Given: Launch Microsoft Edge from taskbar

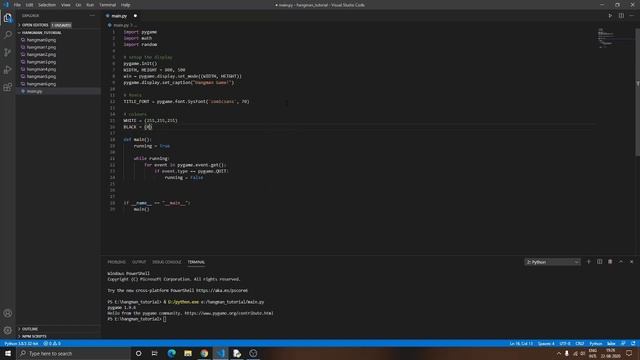Looking at the screenshot, I should (171, 353).
